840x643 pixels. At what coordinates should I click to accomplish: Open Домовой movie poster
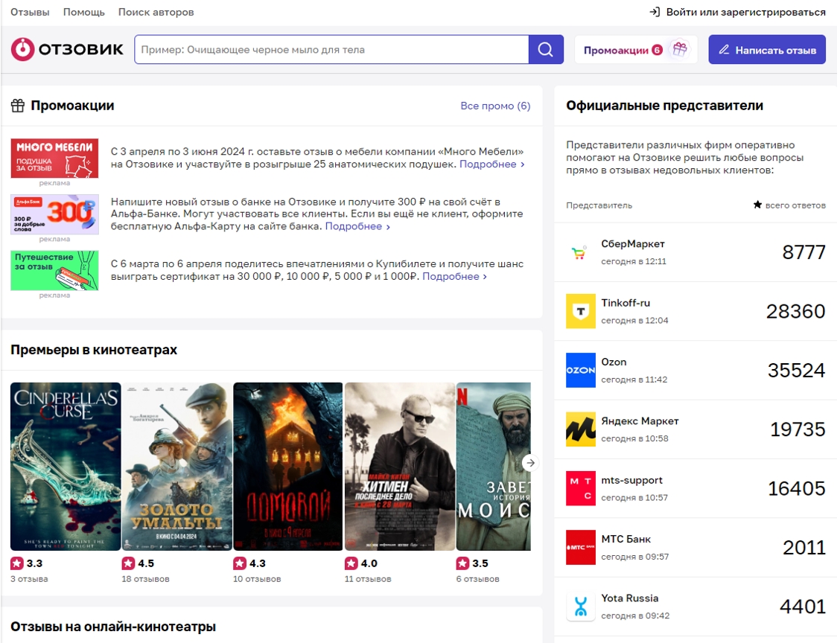pyautogui.click(x=288, y=467)
